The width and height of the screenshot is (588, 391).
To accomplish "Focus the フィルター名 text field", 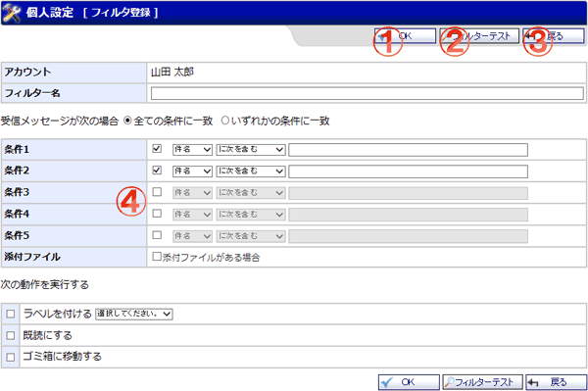I will [x=367, y=93].
